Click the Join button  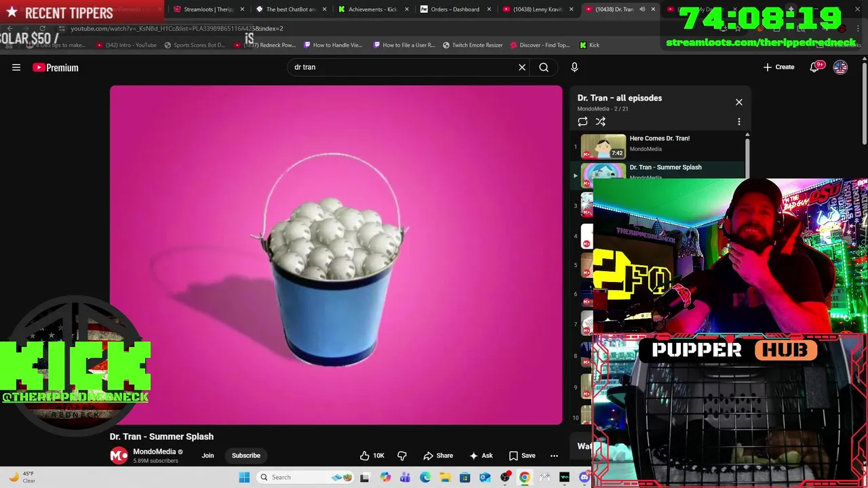208,455
